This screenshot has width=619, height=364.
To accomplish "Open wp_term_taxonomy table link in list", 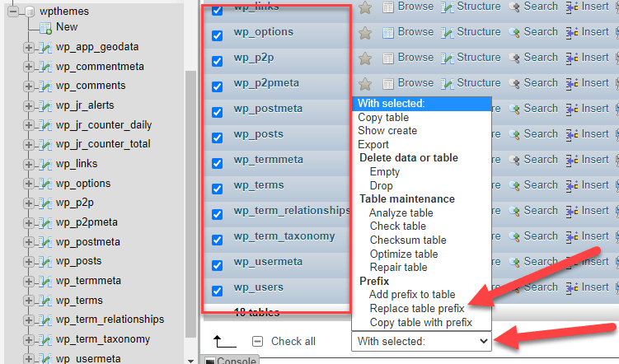I will [x=284, y=236].
